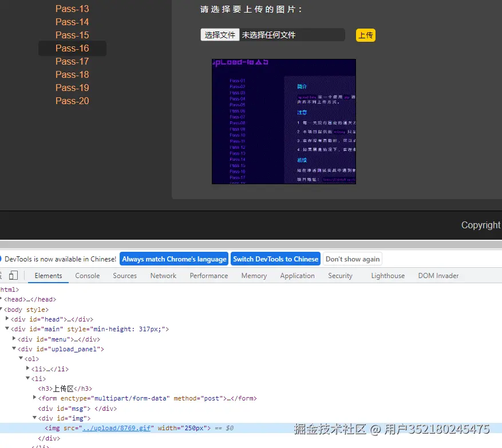Image resolution: width=502 pixels, height=448 pixels.
Task: Toggle the device toolbar icon in DevTools
Action: (x=13, y=276)
